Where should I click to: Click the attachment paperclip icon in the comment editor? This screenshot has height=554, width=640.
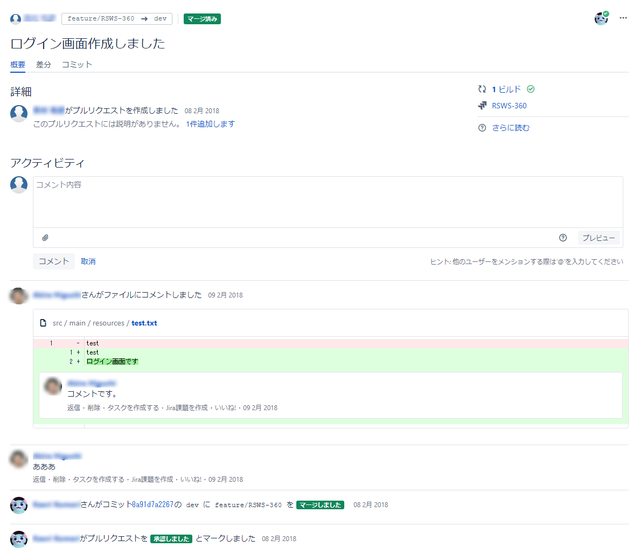[x=45, y=237]
